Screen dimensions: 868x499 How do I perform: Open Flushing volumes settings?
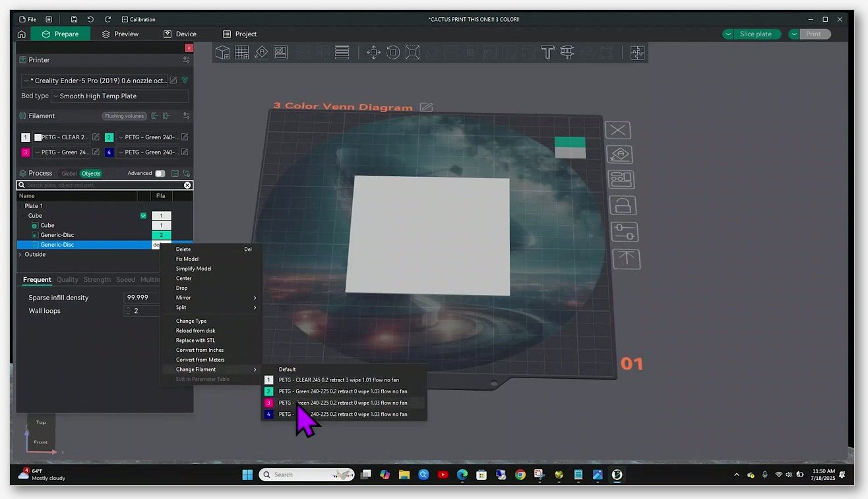click(x=124, y=116)
